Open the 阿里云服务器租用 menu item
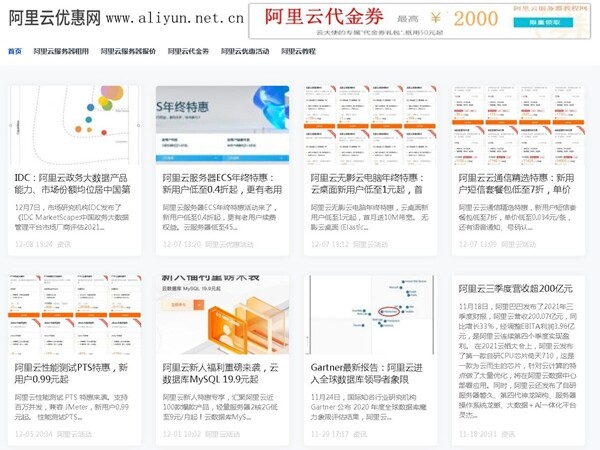 click(x=61, y=51)
